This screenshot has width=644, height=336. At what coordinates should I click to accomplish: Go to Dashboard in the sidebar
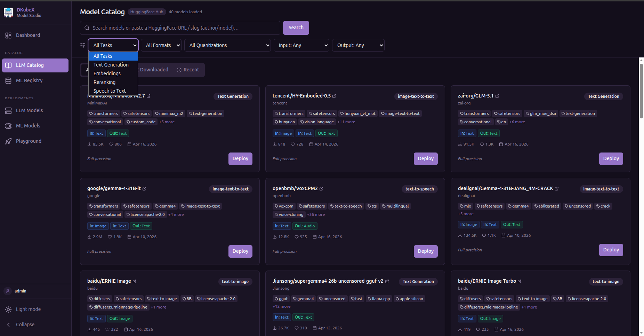[x=35, y=35]
